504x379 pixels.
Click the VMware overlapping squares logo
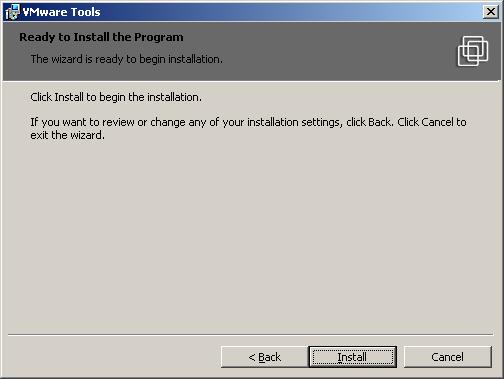click(x=473, y=51)
